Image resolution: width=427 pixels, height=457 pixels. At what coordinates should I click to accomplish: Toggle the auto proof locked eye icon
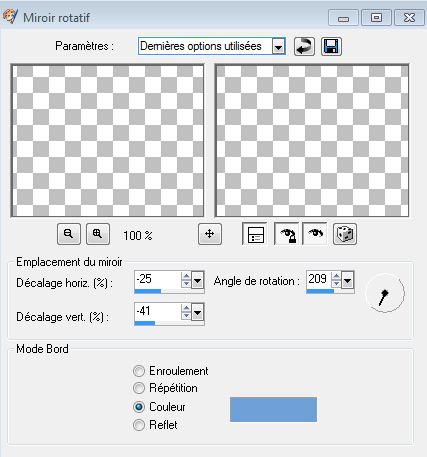287,234
